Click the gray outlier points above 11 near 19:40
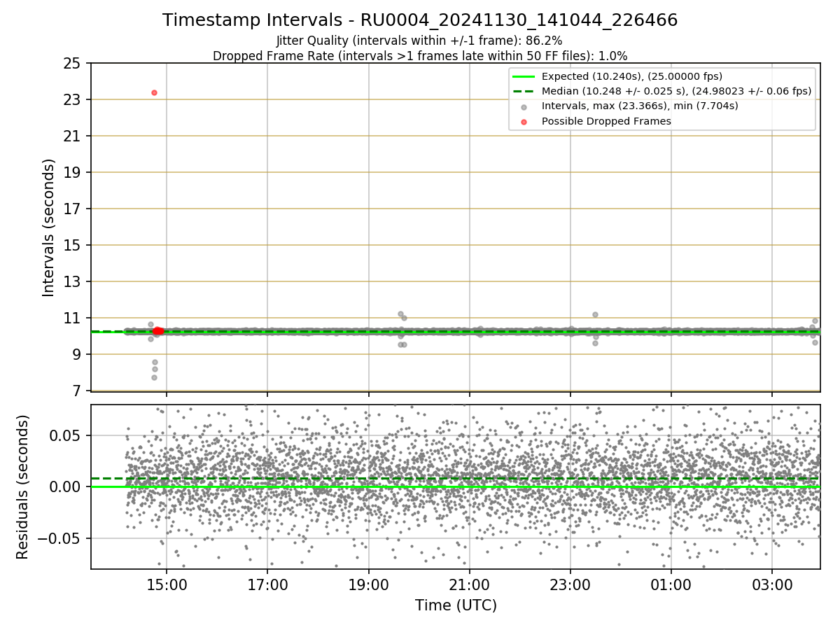The height and width of the screenshot is (630, 840). [402, 316]
